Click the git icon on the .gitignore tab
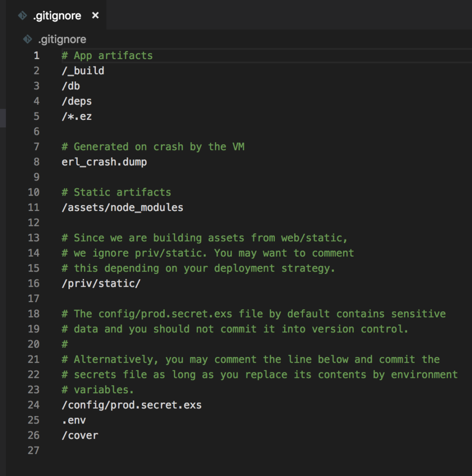Viewport: 472px width, 476px height. pos(22,15)
